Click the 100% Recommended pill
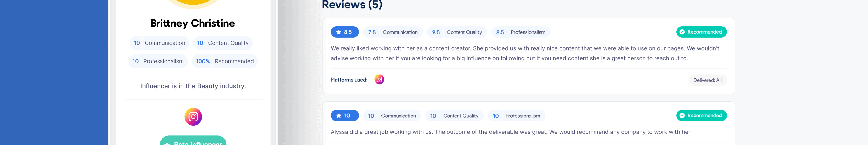Image resolution: width=868 pixels, height=145 pixels. click(224, 61)
